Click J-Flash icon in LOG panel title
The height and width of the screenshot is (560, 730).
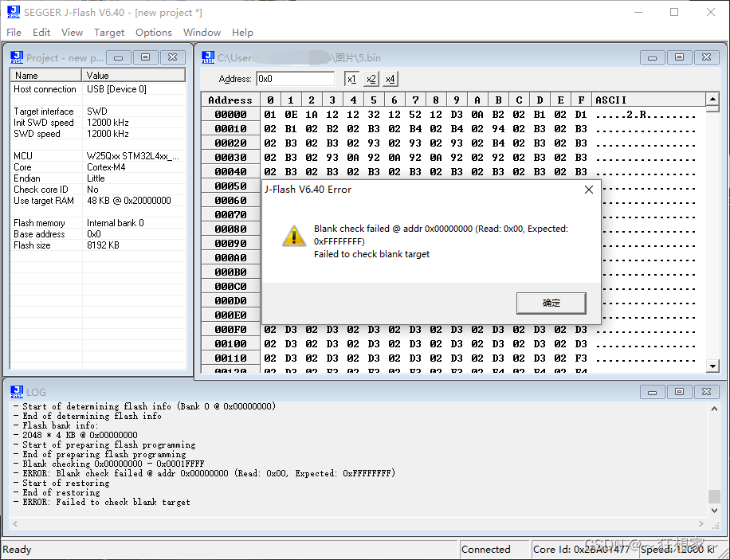tap(17, 392)
